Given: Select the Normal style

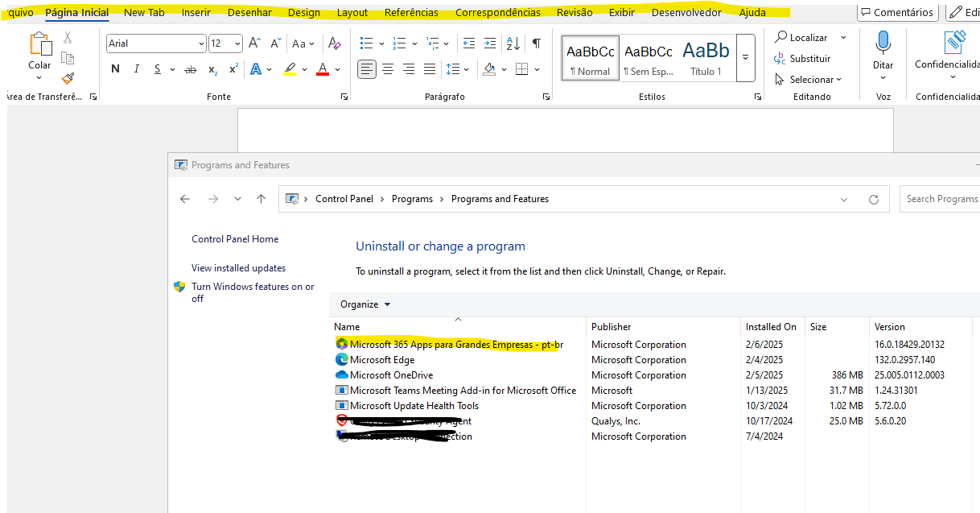Looking at the screenshot, I should 591,58.
